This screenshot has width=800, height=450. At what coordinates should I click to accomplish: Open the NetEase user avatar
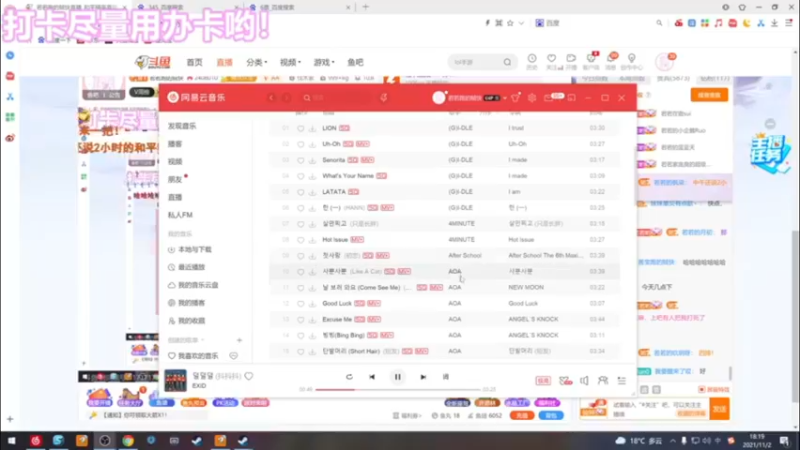[439, 97]
